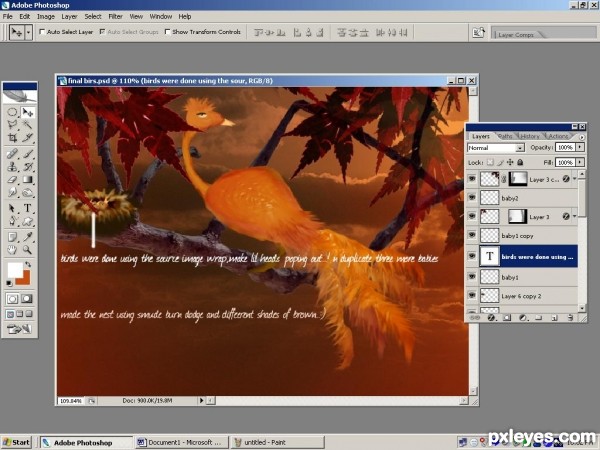Reset to default black and white colors
Image resolution: width=600 pixels, height=450 pixels.
[x=9, y=283]
